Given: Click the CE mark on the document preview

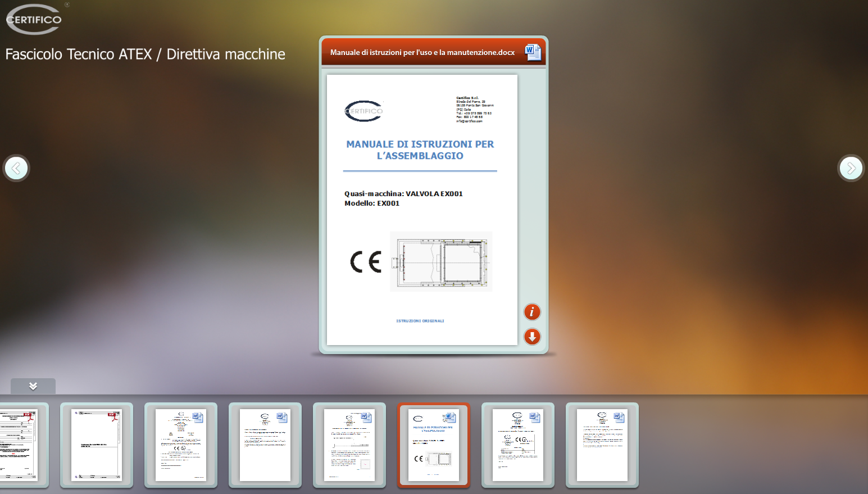Looking at the screenshot, I should (366, 262).
